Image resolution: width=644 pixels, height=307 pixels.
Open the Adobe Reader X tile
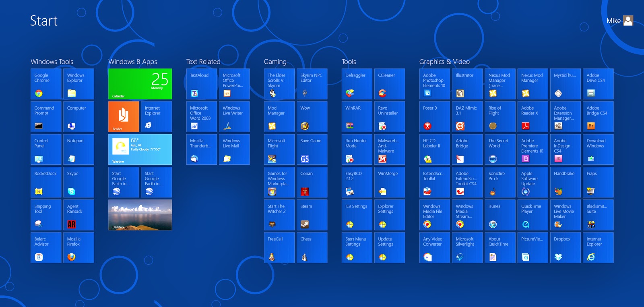(x=533, y=116)
